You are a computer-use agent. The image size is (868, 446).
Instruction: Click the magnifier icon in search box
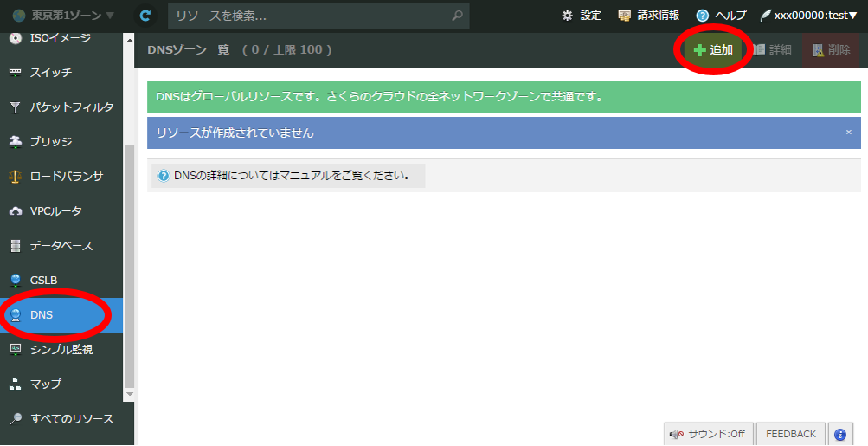coord(457,16)
